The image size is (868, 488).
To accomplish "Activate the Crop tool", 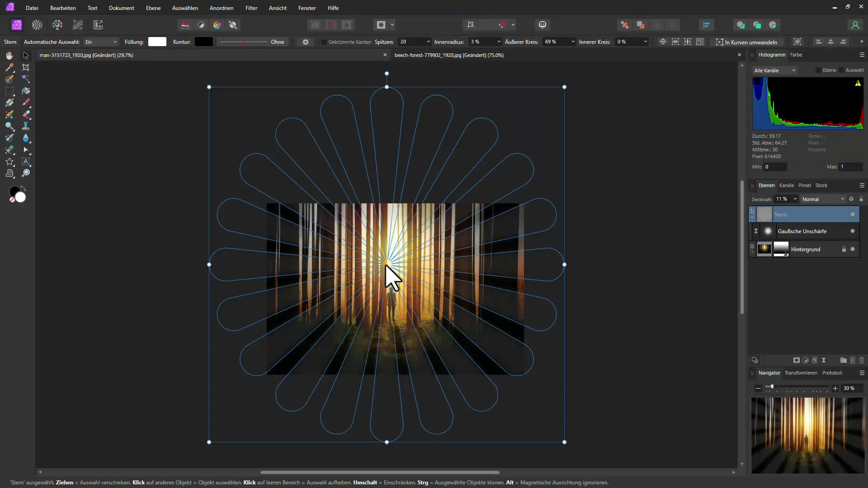I will click(x=26, y=67).
